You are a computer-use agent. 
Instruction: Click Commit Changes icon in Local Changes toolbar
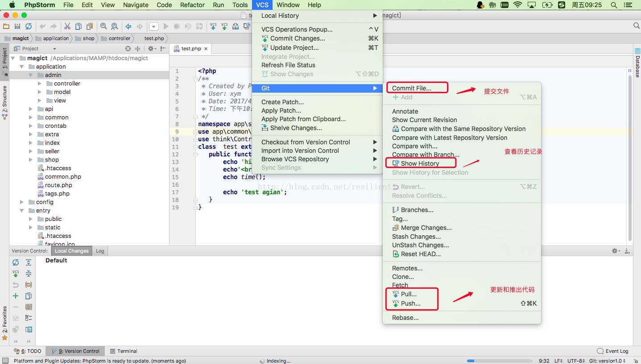tap(16, 274)
